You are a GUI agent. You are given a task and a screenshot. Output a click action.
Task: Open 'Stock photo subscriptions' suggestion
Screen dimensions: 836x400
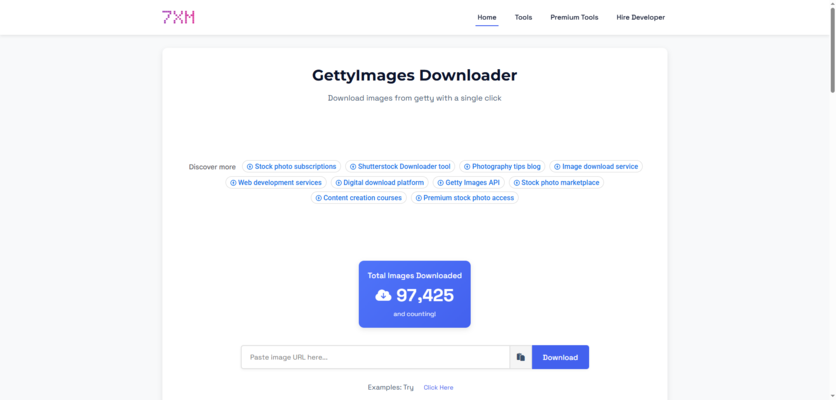tap(292, 166)
